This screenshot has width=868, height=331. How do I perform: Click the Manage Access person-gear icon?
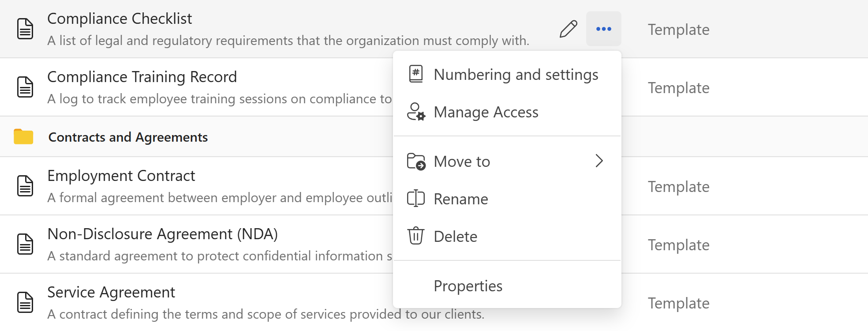(416, 112)
